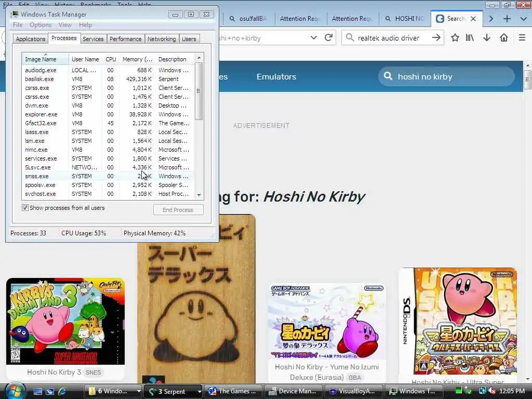Sort processes by User Name column
This screenshot has height=399, width=532.
(x=85, y=59)
